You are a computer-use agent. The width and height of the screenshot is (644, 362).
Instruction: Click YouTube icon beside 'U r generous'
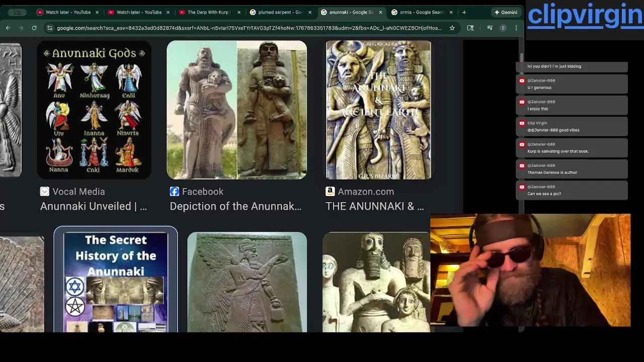[x=522, y=80]
